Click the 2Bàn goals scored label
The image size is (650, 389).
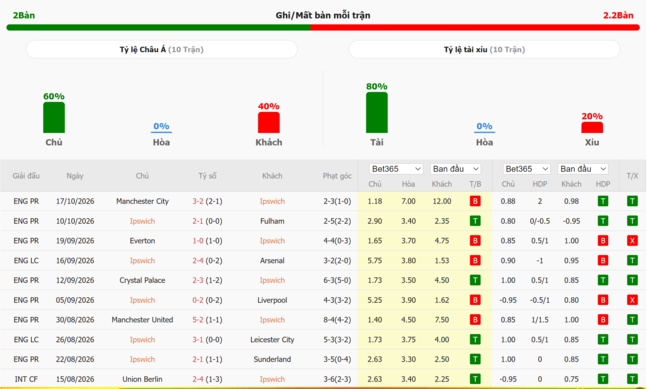tap(24, 15)
